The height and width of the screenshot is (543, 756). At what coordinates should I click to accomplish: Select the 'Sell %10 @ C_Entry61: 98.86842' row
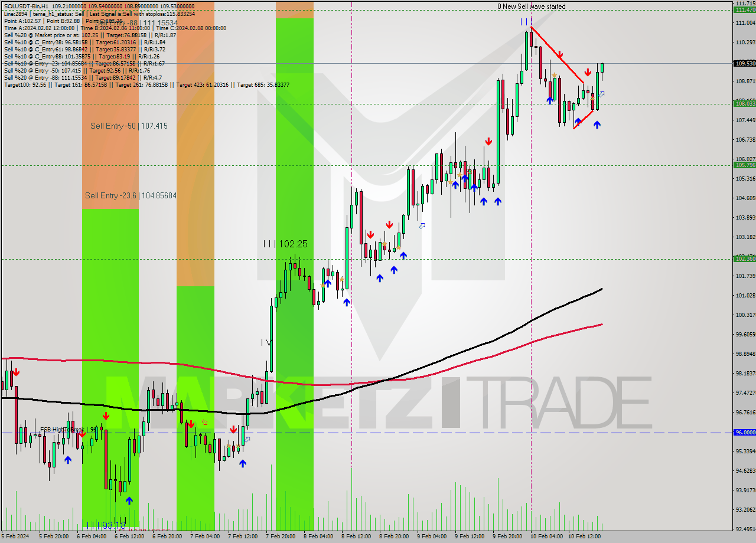click(x=84, y=49)
